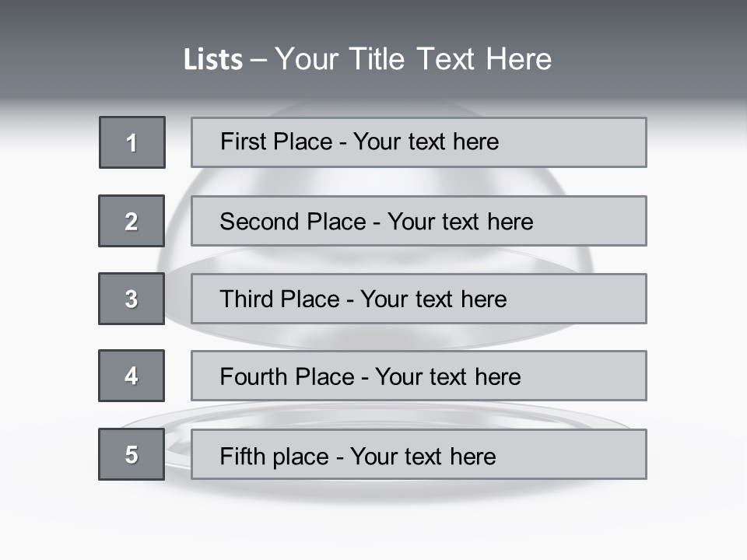Click the word 'Fifth' in last bar
The image size is (747, 560).
[x=243, y=456]
